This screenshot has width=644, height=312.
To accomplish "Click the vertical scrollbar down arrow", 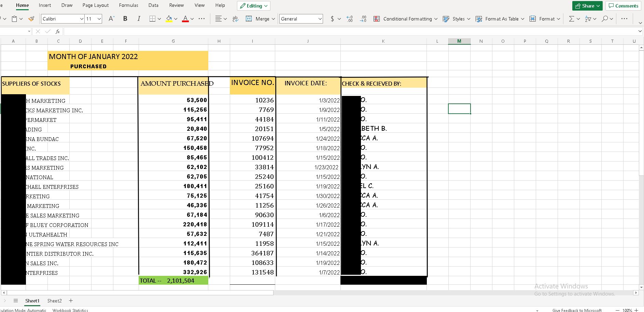I will [x=641, y=287].
